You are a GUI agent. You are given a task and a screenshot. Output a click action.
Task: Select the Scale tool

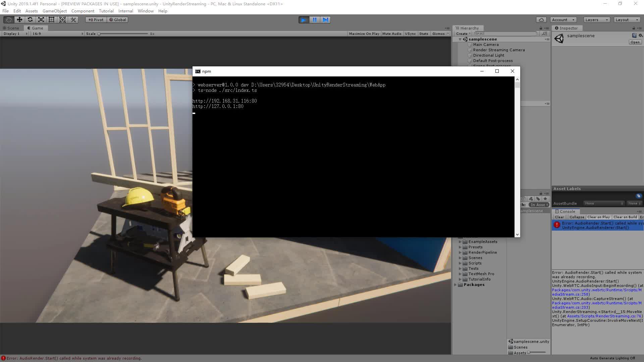[41, 20]
